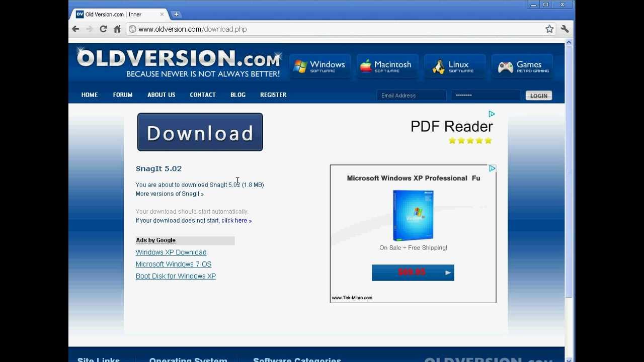The width and height of the screenshot is (644, 362).
Task: Open a new tab with the plus button
Action: [x=176, y=15]
